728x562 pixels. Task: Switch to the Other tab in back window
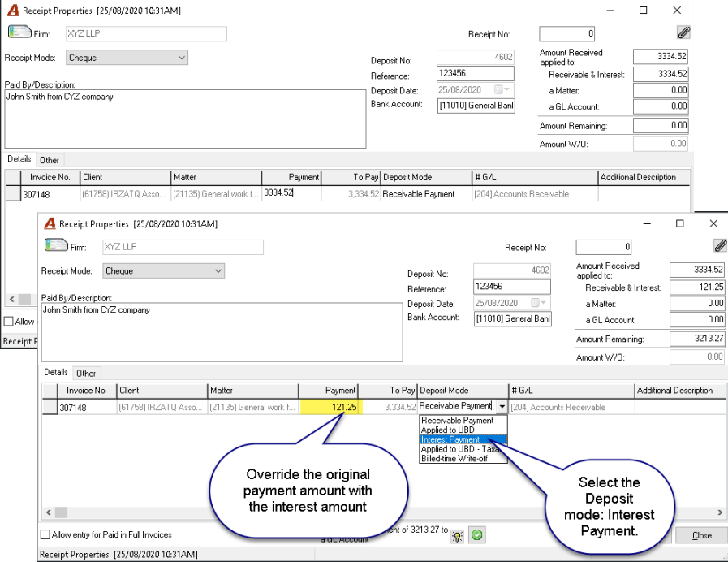[x=50, y=160]
